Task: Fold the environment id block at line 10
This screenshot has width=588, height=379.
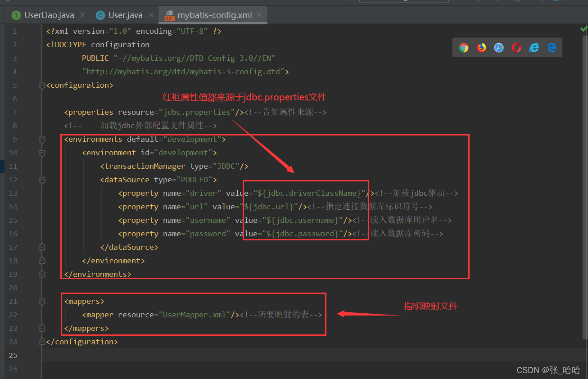Action: coord(42,153)
